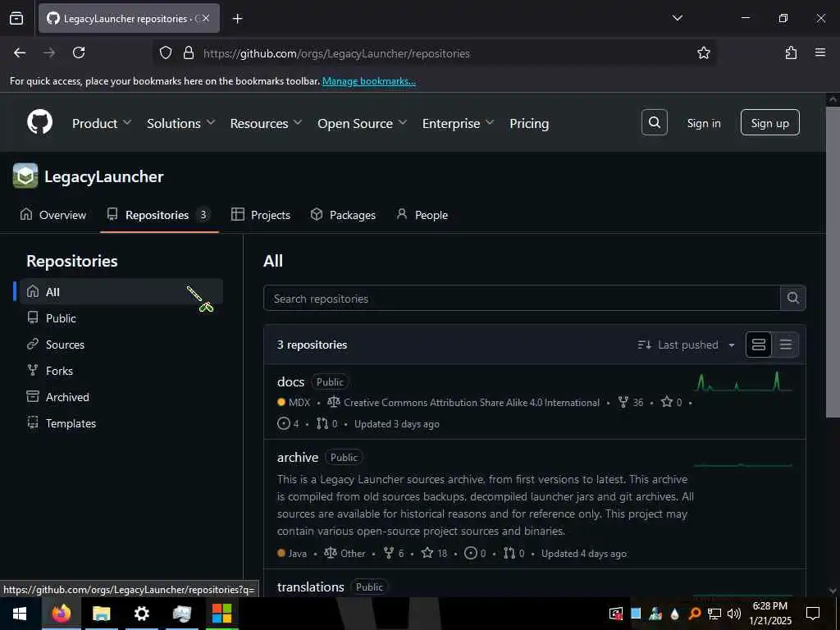Image resolution: width=840 pixels, height=630 pixels.
Task: Open the notification center icon
Action: tap(813, 614)
